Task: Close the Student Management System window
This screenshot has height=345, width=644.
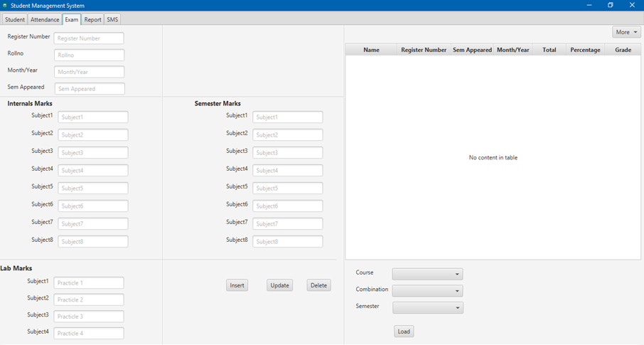Action: [x=632, y=6]
